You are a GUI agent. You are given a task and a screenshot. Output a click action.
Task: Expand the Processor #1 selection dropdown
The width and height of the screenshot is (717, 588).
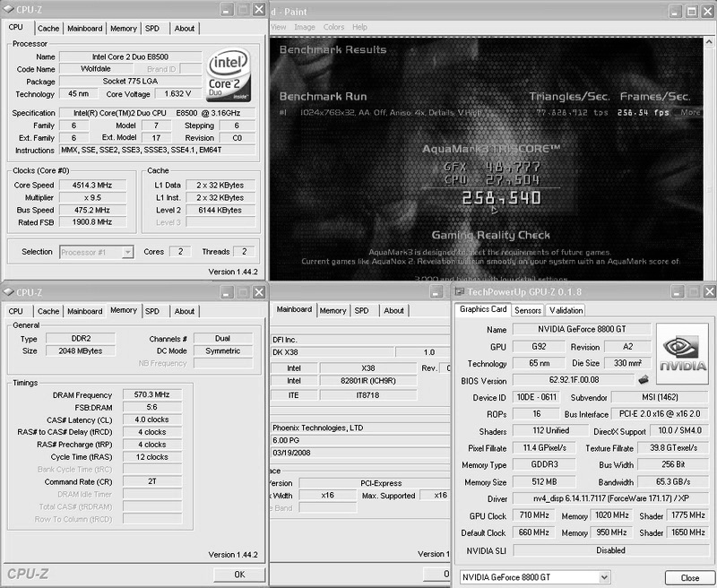(128, 252)
